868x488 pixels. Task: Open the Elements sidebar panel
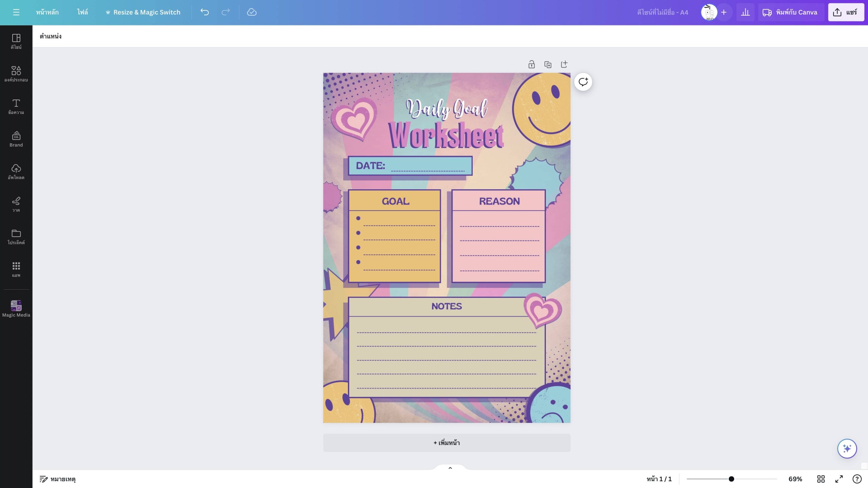[16, 74]
